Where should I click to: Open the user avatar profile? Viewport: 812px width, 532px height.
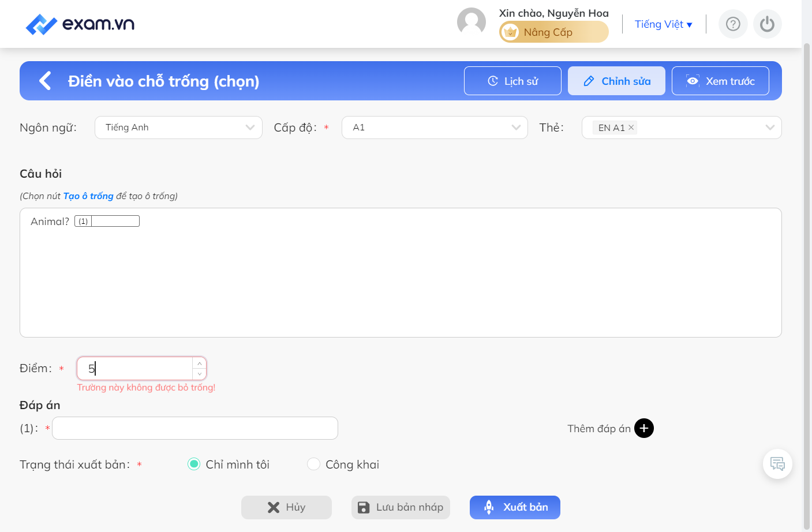(472, 22)
